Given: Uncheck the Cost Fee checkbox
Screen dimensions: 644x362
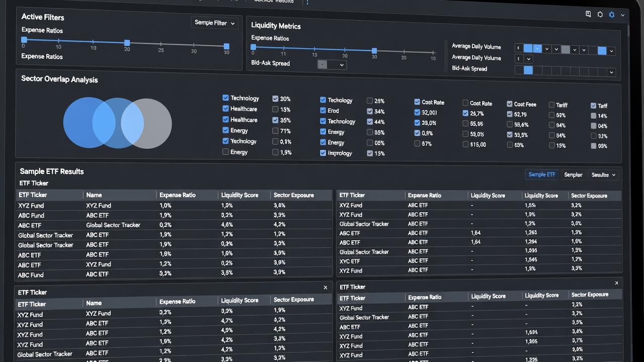Looking at the screenshot, I should coord(510,104).
